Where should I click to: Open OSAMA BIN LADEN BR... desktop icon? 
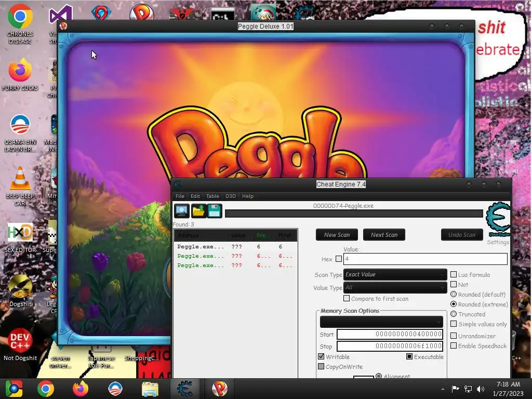(x=20, y=133)
